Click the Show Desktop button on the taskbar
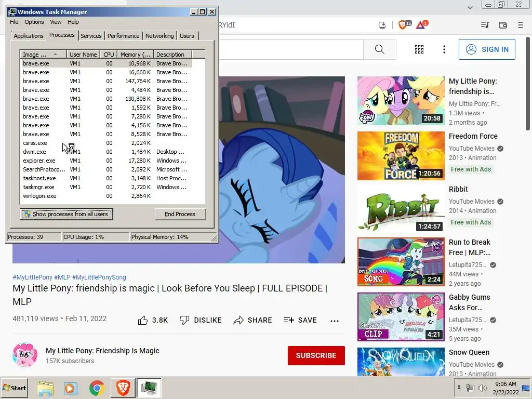Screen dimensions: 532x399 tap(527, 388)
